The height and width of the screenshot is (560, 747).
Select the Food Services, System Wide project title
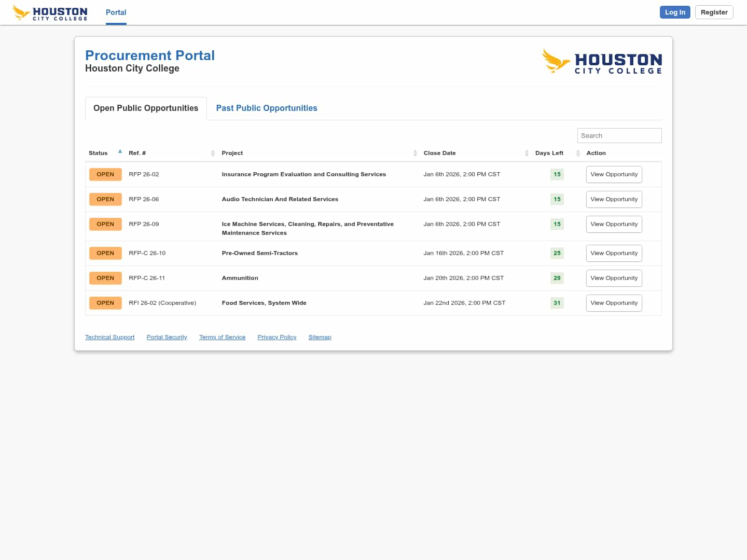click(264, 303)
